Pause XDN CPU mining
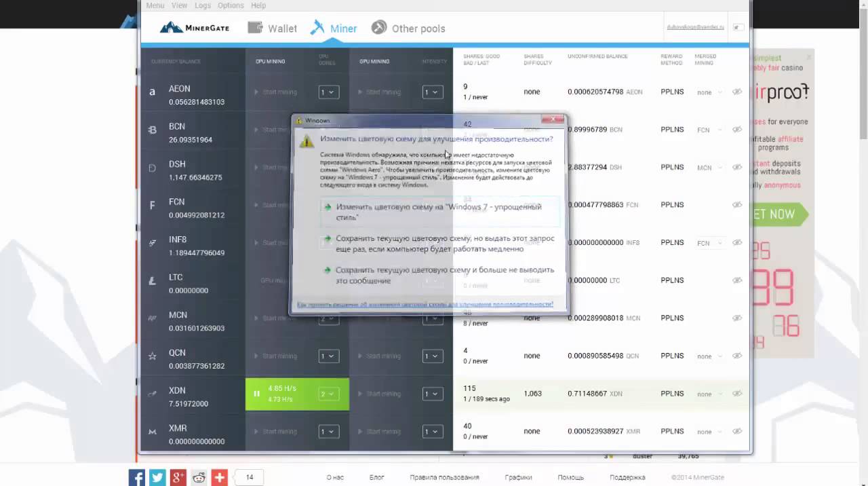868x486 pixels. (x=256, y=394)
